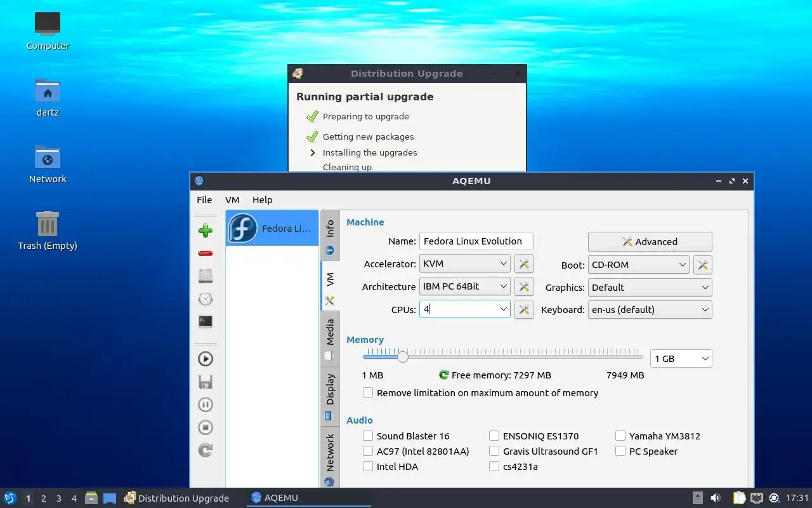Click the 17:31 clock in taskbar
Screen dimensions: 812x508
point(797,498)
